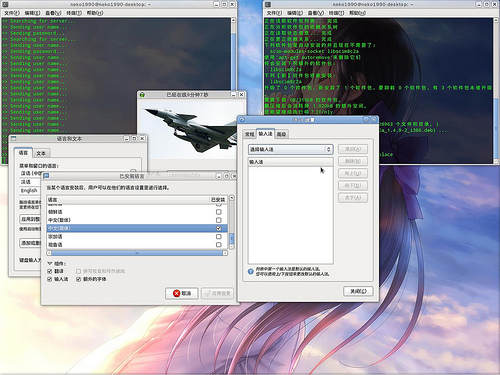
Task: Maximize the 语言和文本 window
Action: coord(134,138)
